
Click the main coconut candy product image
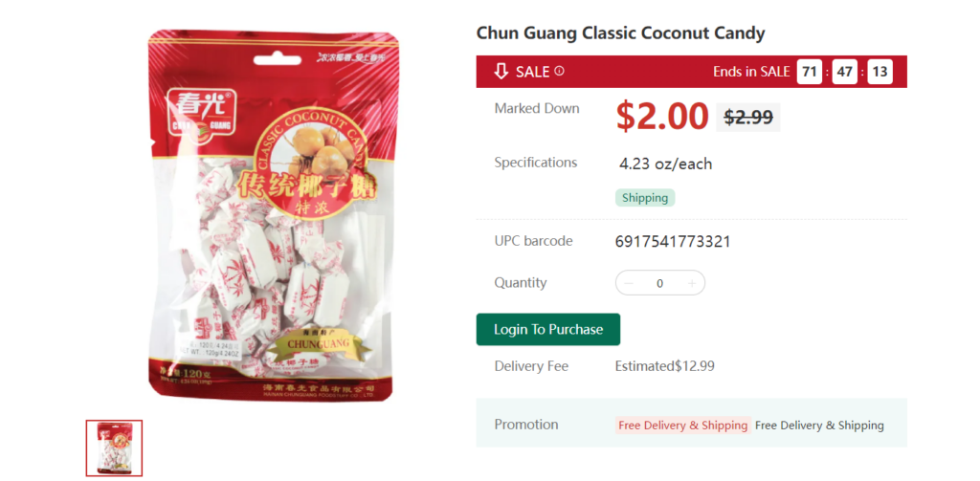(x=273, y=215)
